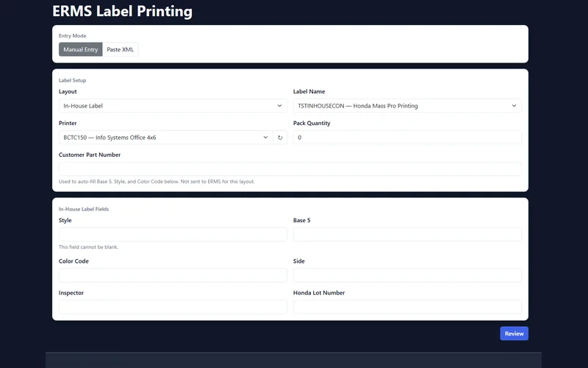Image resolution: width=588 pixels, height=368 pixels.
Task: Click the 'Label Setup' section title
Action: [x=72, y=80]
